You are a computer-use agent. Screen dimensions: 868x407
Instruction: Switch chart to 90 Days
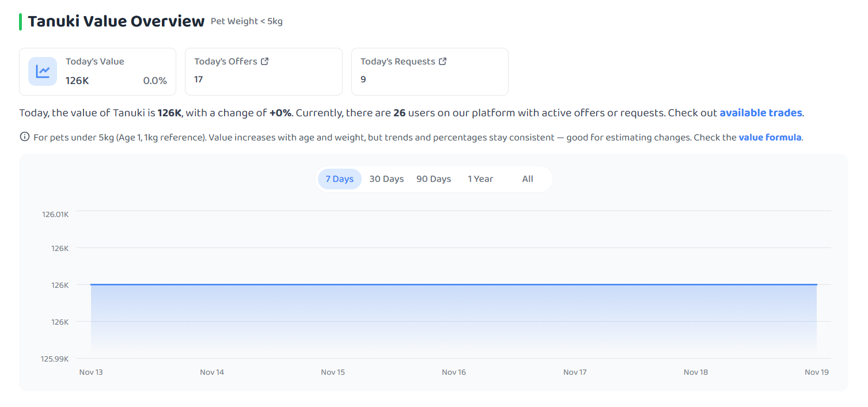[x=434, y=179]
